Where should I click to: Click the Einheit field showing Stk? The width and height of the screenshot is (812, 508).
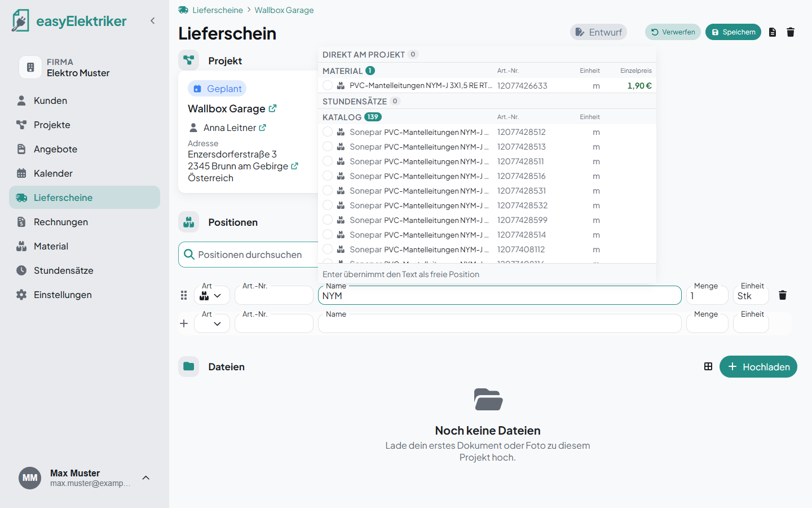[751, 295]
